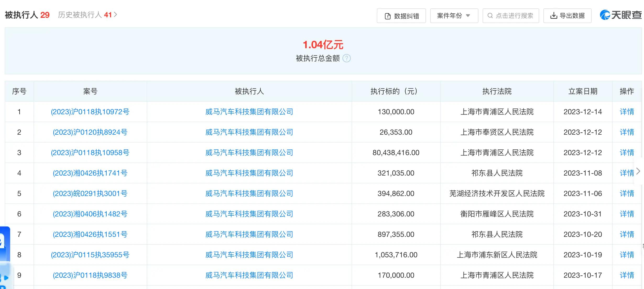The width and height of the screenshot is (644, 289).
Task: Click 威马汽车科技集团有限公司 in row 8
Action: tap(249, 255)
